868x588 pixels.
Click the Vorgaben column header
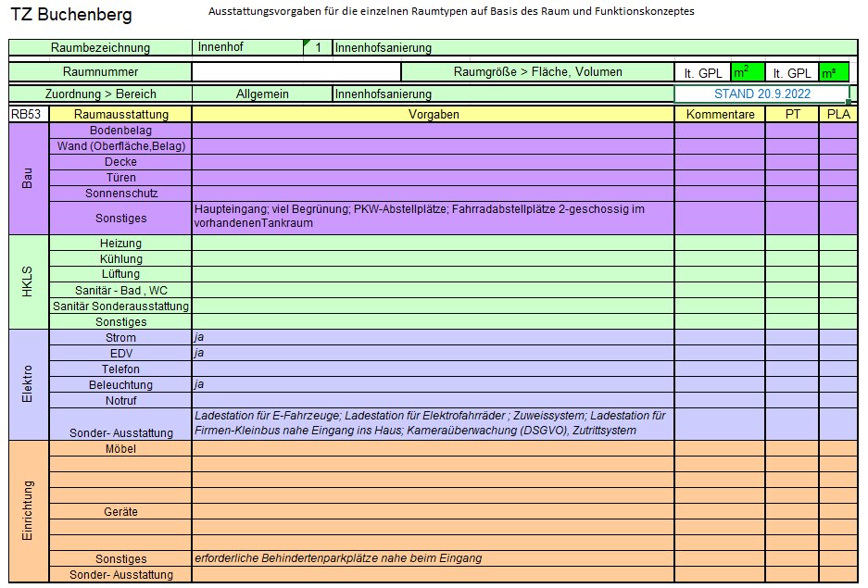(x=433, y=114)
